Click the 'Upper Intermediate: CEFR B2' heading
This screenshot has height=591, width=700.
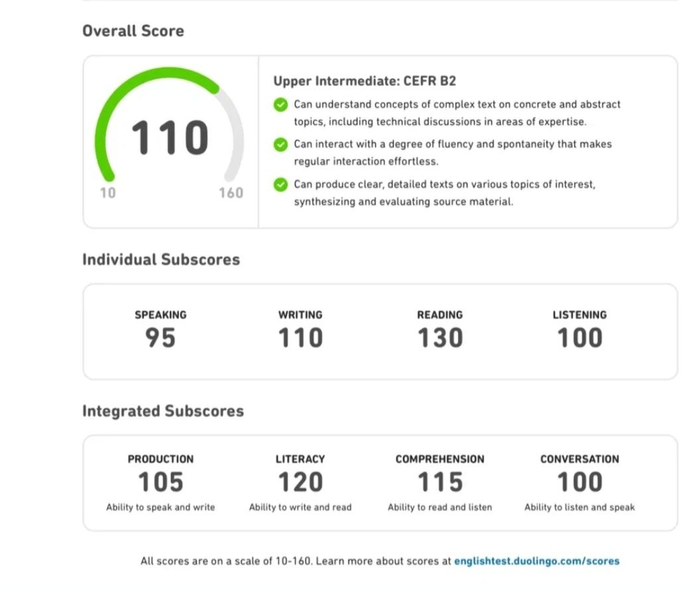click(364, 81)
